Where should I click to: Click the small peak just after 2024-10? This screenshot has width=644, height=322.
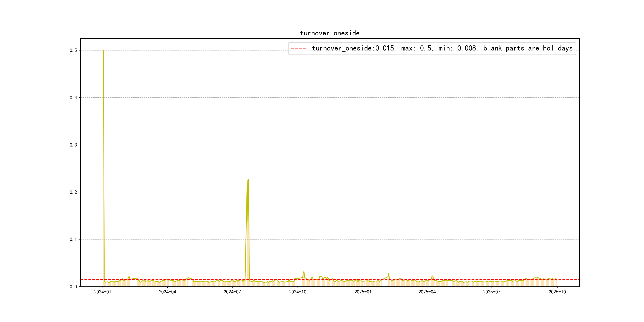tap(303, 272)
